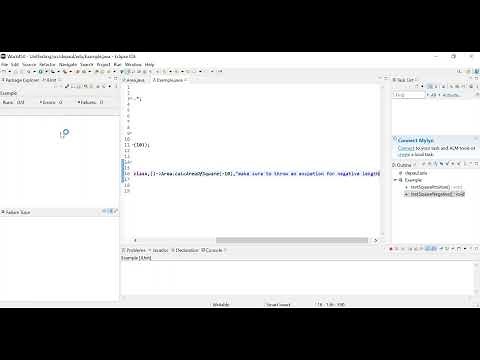Screen dimensions: 480x360
Task: Click the Connect link in Mylyn panel
Action: tap(406, 148)
